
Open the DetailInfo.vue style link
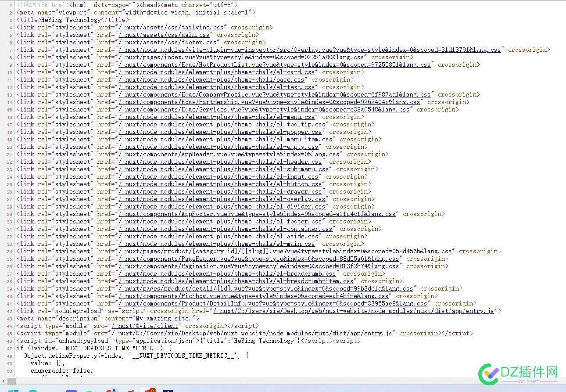[273, 303]
